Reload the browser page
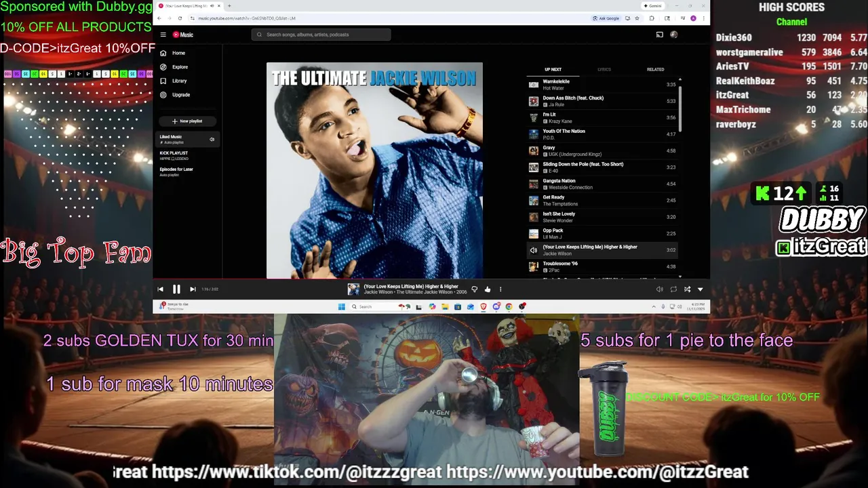Screen dimensions: 868x488 (180, 18)
